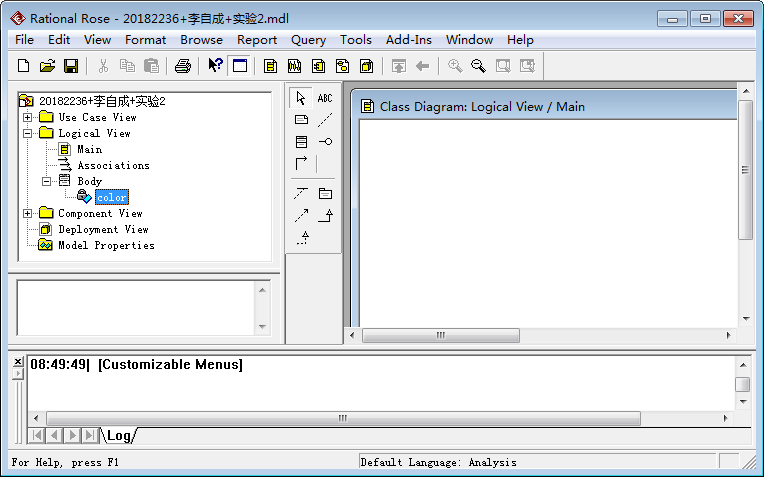764x477 pixels.
Task: Create a new model with the New icon
Action: tap(23, 66)
